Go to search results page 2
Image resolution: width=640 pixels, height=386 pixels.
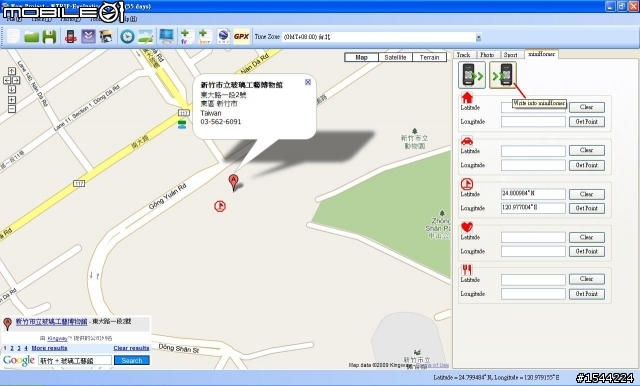pos(12,348)
